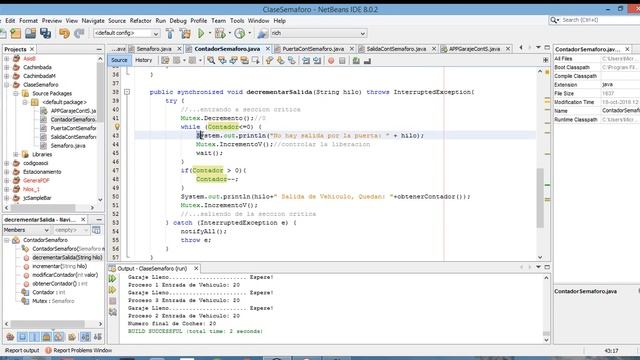Viewport: 640px width, 360px height.
Task: Start macro recording with the red circle icon
Action: [x=331, y=60]
